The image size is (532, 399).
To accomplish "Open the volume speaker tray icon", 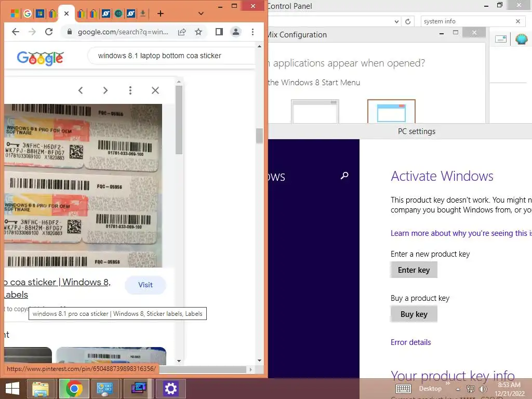I will tap(483, 389).
